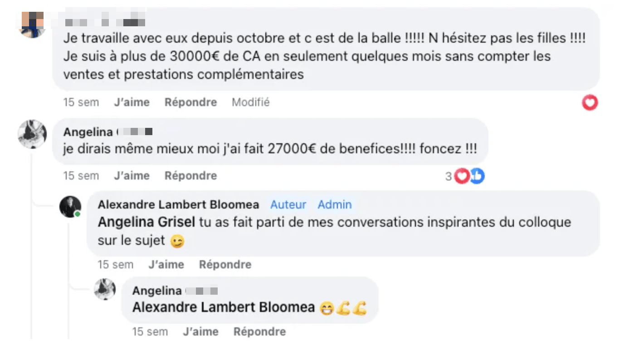644x360 pixels.
Task: Open Angelina's avatar in the nested emoji reply
Action: 105,289
